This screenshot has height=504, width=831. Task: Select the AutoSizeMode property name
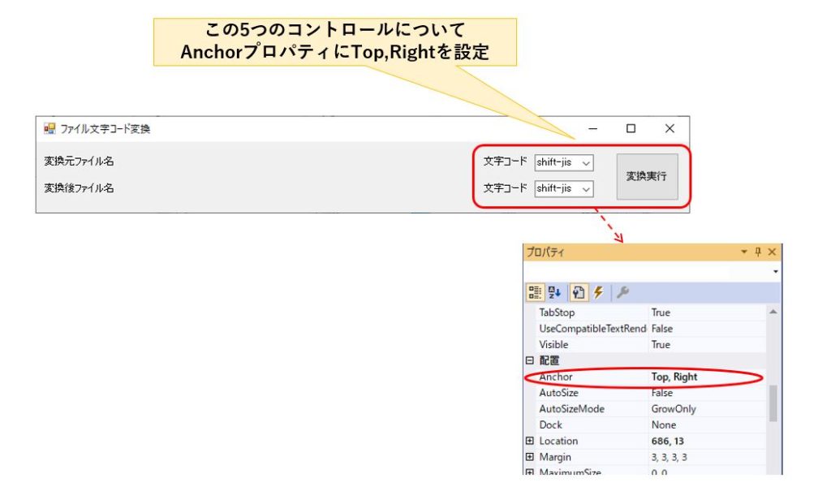click(x=572, y=408)
